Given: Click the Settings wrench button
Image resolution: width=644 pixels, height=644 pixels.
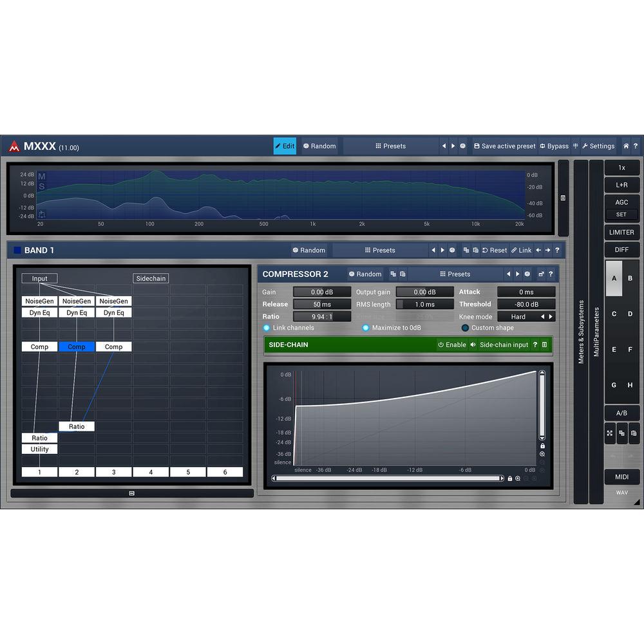Looking at the screenshot, I should pyautogui.click(x=598, y=146).
